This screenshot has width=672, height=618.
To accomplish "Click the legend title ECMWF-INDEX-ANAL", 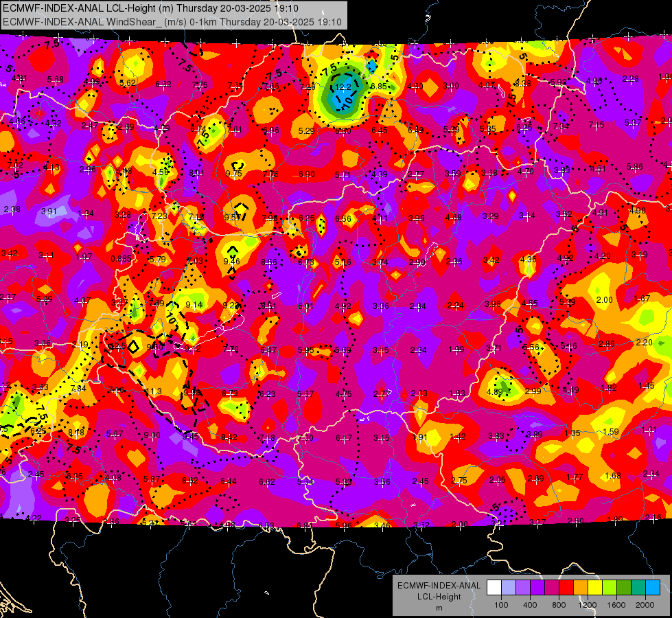I will pos(439,586).
